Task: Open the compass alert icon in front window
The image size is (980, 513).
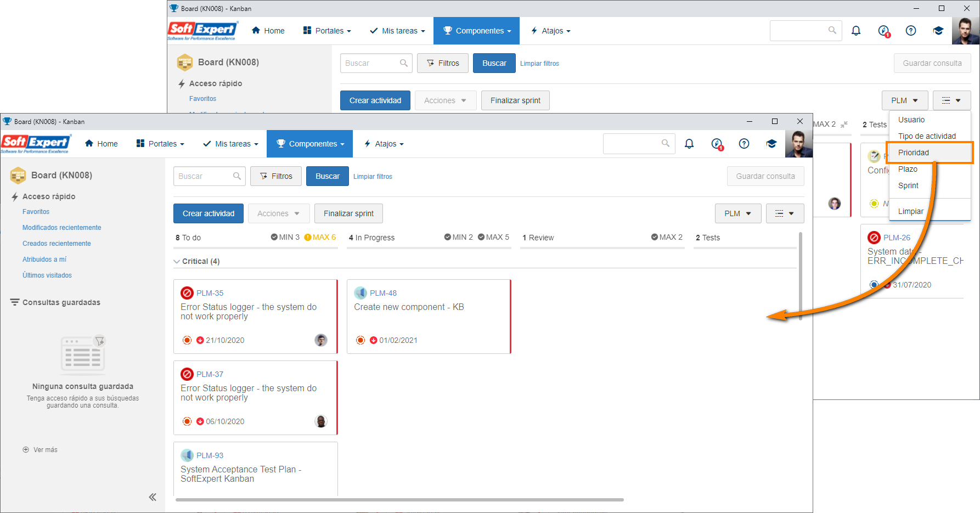Action: pyautogui.click(x=717, y=144)
